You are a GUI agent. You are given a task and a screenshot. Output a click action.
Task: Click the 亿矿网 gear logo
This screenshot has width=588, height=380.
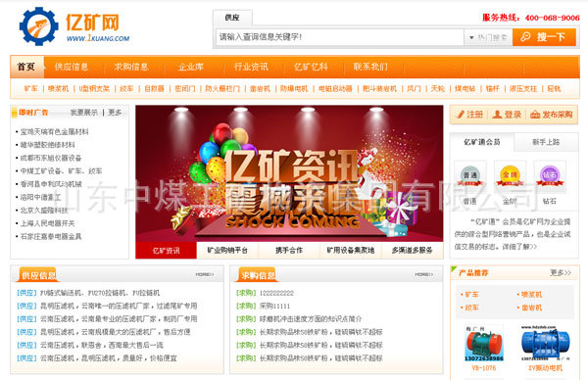(x=38, y=26)
